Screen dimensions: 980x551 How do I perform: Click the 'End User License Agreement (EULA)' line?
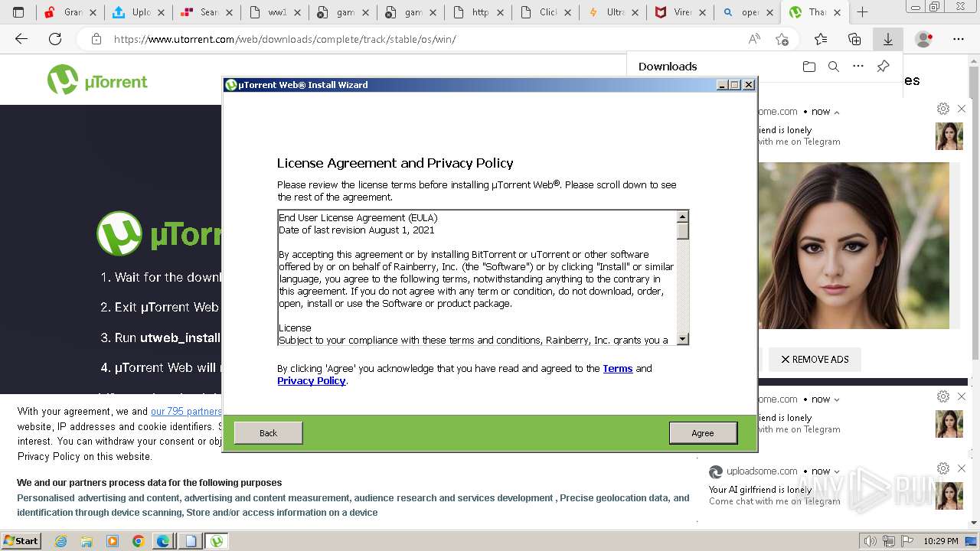[358, 217]
